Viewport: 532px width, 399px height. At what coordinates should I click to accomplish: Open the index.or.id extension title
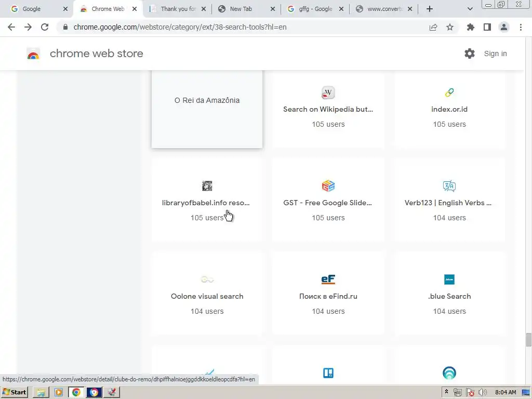click(449, 109)
